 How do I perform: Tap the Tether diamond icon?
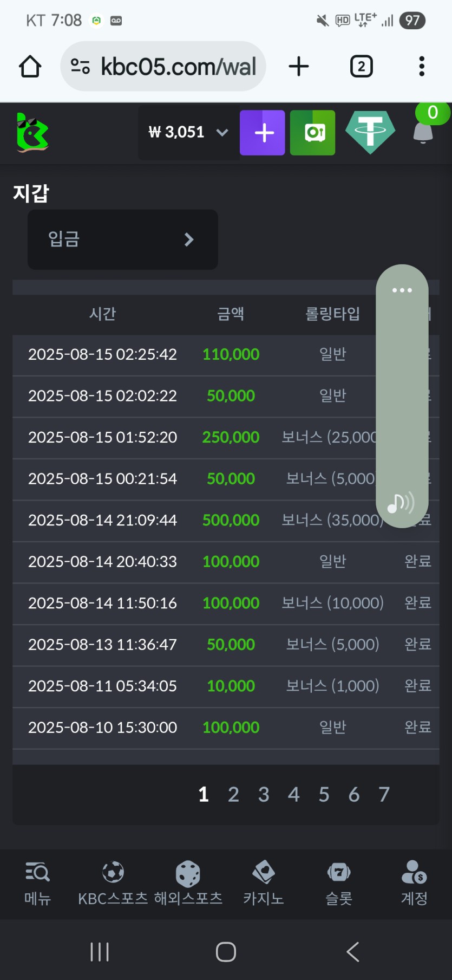coord(370,132)
